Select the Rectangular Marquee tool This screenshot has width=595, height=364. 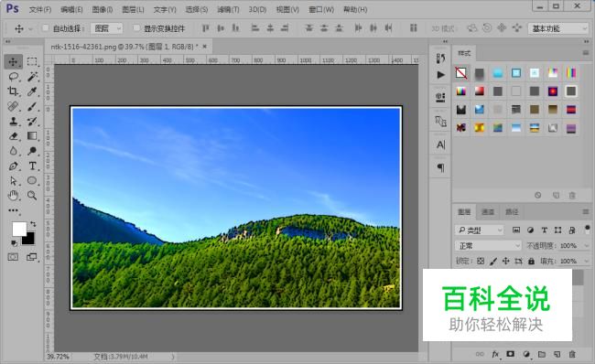click(32, 62)
